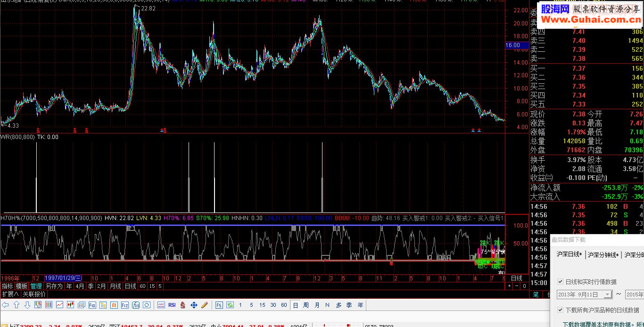Open the 2013年 9月11日 start date dropdown
This screenshot has width=644, height=327.
(608, 294)
